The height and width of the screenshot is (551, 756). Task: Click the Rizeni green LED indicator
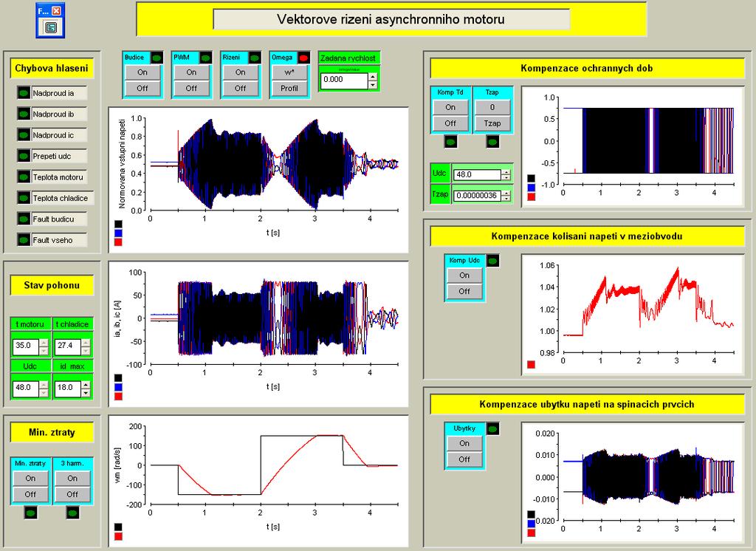point(255,58)
